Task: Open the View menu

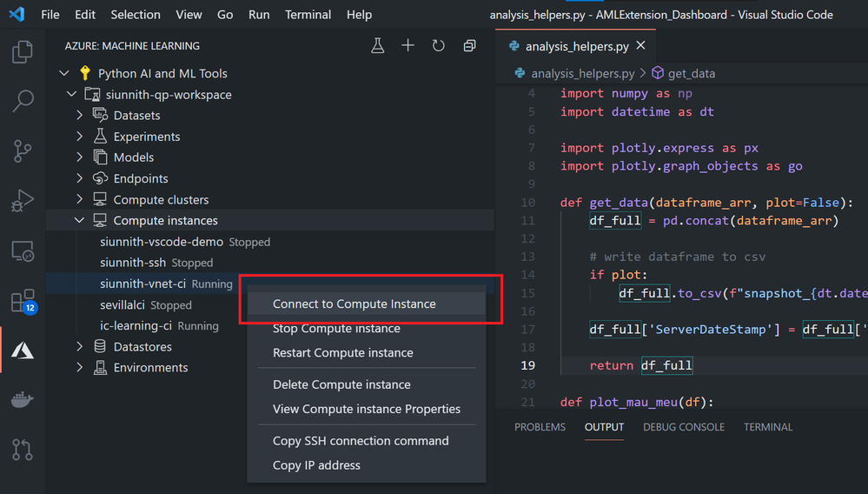Action: pyautogui.click(x=189, y=15)
